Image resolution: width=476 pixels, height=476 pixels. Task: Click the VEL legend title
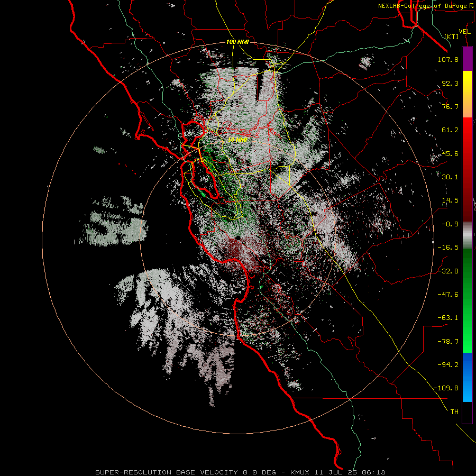coord(464,32)
